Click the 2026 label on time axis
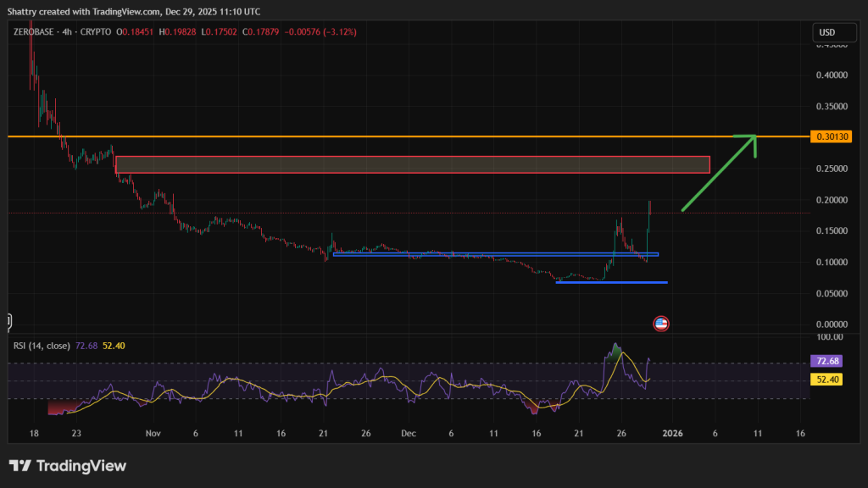868x488 pixels. coord(672,433)
